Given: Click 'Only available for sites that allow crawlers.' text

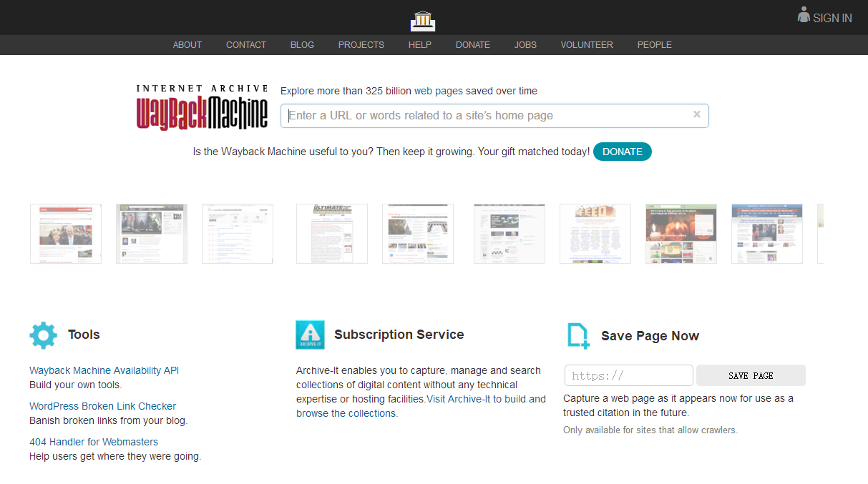Looking at the screenshot, I should pyautogui.click(x=650, y=430).
